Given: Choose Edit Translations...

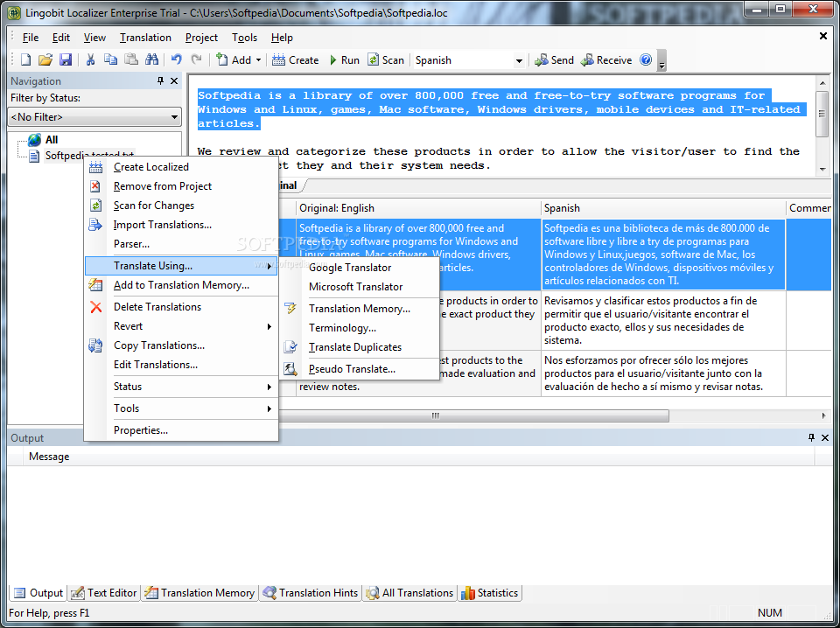Looking at the screenshot, I should [181, 365].
